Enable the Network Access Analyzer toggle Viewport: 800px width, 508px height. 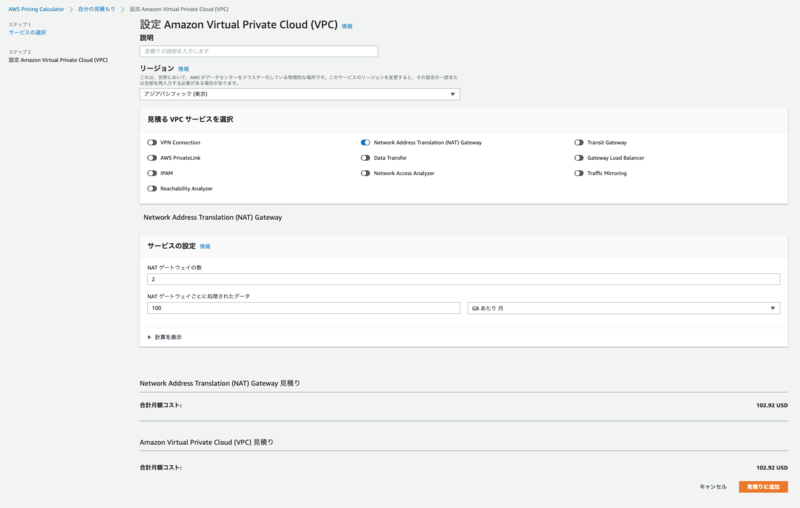[365, 173]
